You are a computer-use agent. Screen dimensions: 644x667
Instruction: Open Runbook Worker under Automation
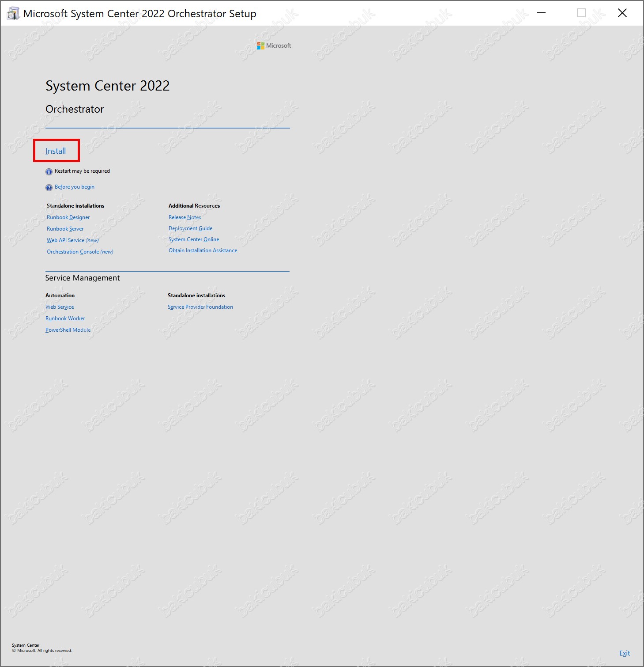(x=65, y=318)
